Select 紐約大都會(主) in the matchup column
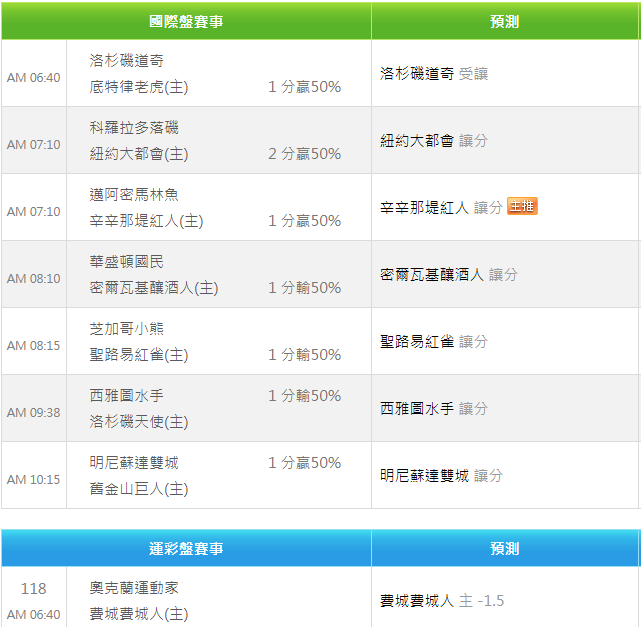 coord(139,154)
